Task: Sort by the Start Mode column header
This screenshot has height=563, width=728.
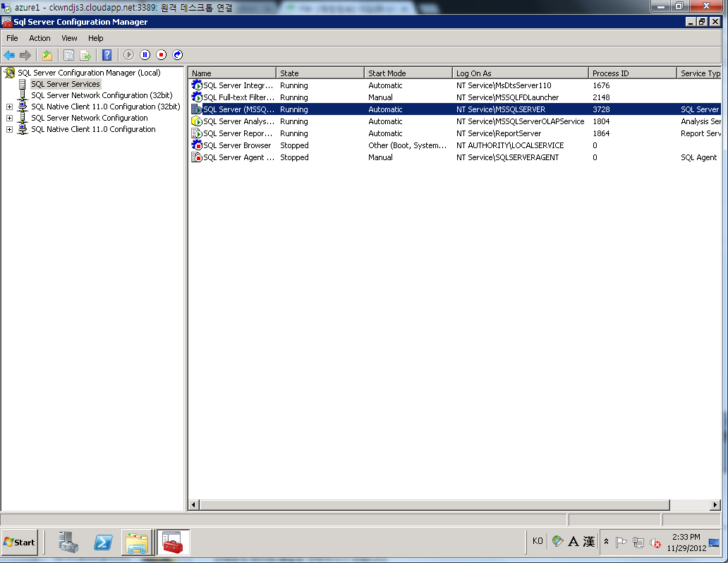Action: [408, 73]
